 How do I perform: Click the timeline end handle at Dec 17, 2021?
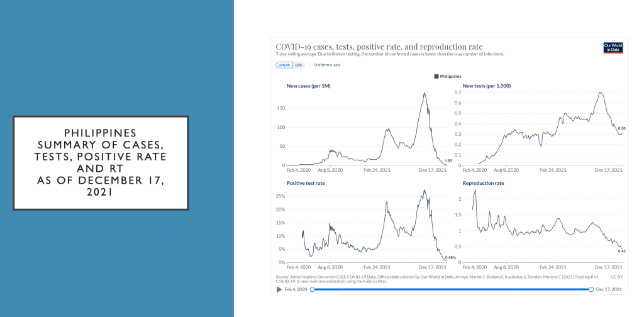click(591, 289)
